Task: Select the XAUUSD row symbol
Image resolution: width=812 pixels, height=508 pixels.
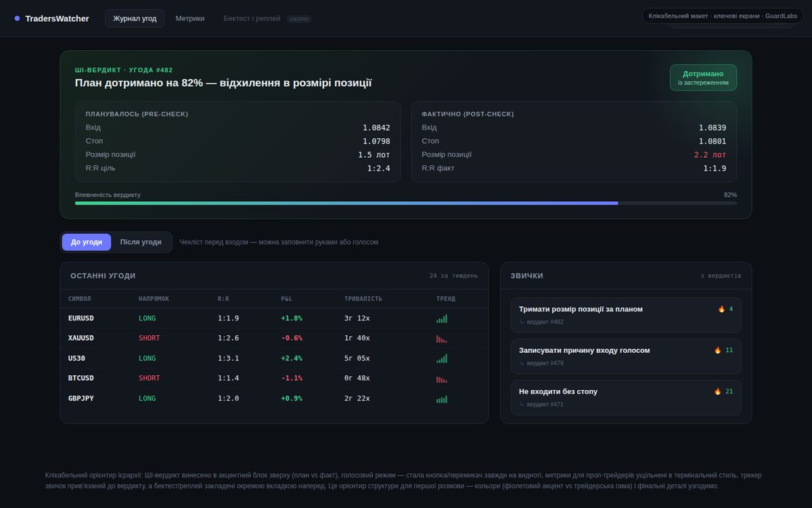Action: tap(81, 338)
